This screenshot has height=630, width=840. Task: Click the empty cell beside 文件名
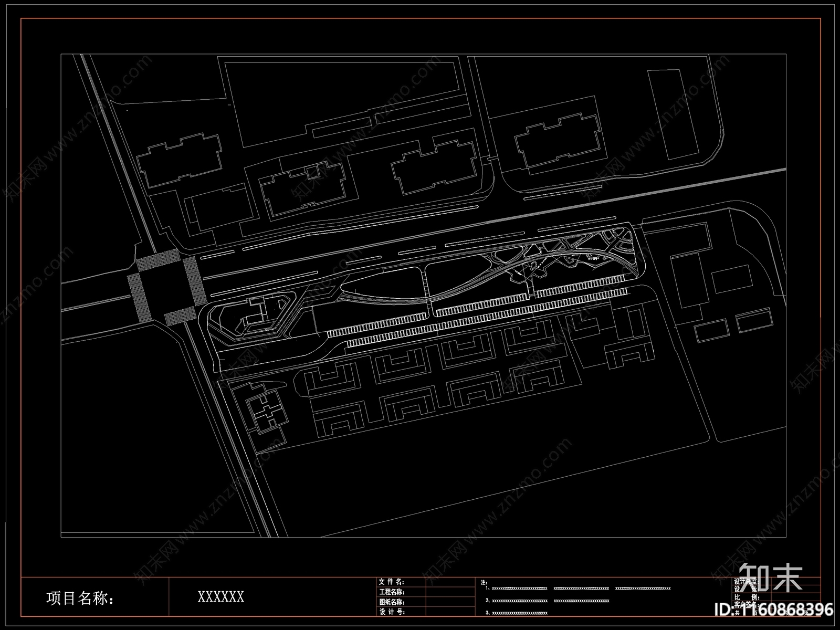(x=450, y=582)
